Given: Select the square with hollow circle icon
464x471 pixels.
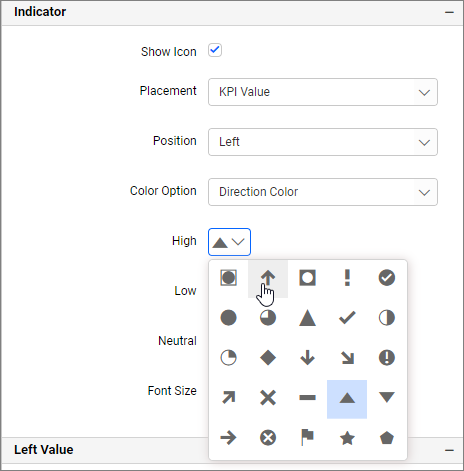Looking at the screenshot, I should tap(307, 278).
